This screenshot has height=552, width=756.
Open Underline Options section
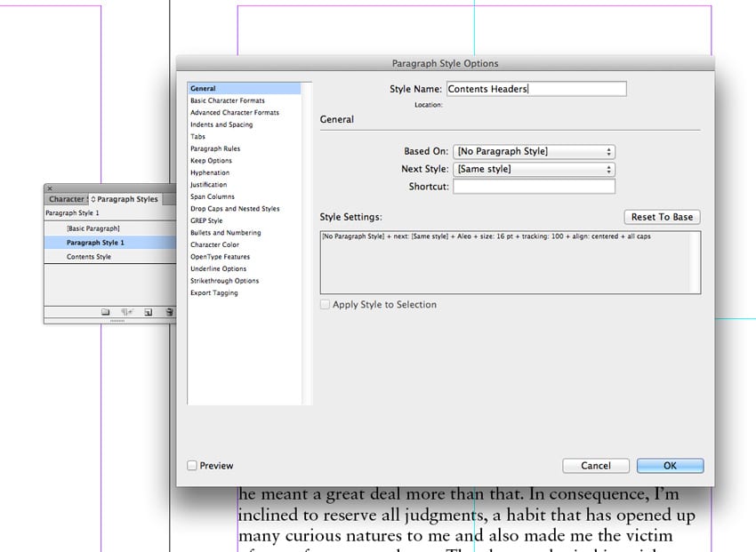218,268
